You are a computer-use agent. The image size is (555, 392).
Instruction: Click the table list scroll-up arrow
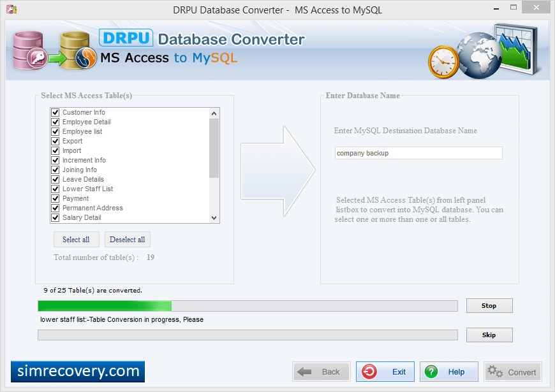214,113
